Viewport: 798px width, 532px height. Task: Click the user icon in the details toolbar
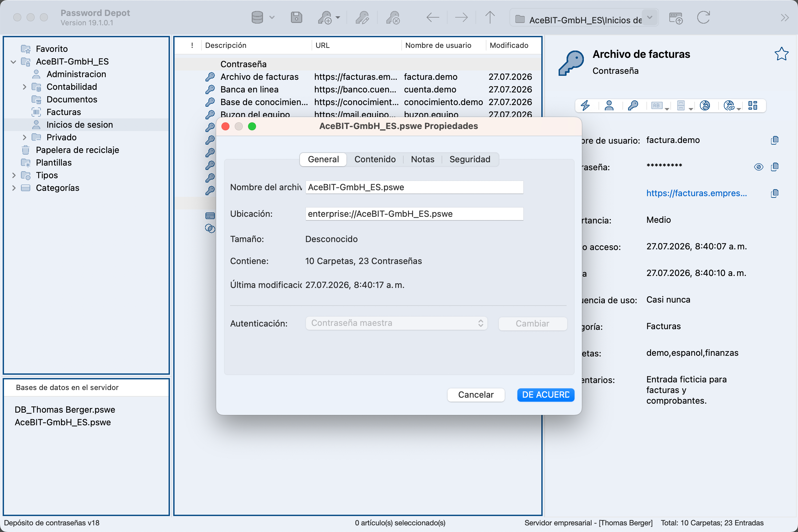pyautogui.click(x=609, y=105)
